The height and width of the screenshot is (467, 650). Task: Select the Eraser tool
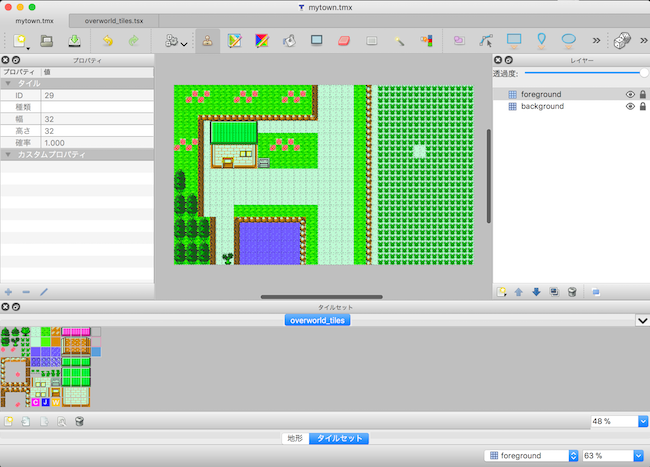pyautogui.click(x=344, y=41)
